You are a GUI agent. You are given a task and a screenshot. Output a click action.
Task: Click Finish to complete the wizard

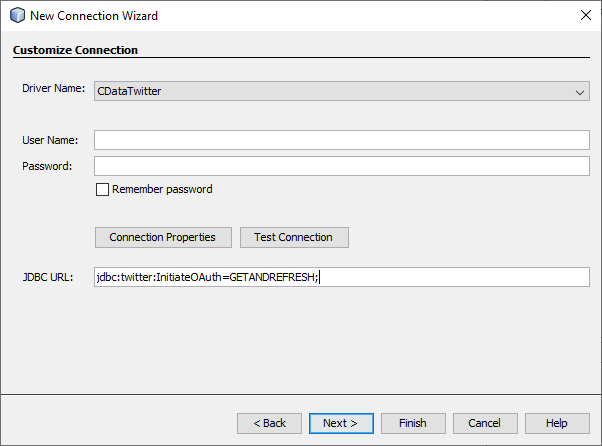tap(413, 423)
